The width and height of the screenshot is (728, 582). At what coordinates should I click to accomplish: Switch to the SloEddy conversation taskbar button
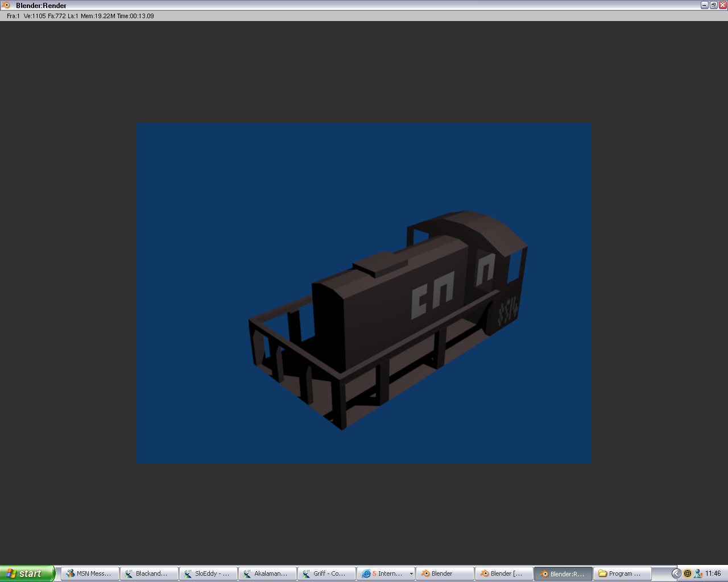point(209,573)
